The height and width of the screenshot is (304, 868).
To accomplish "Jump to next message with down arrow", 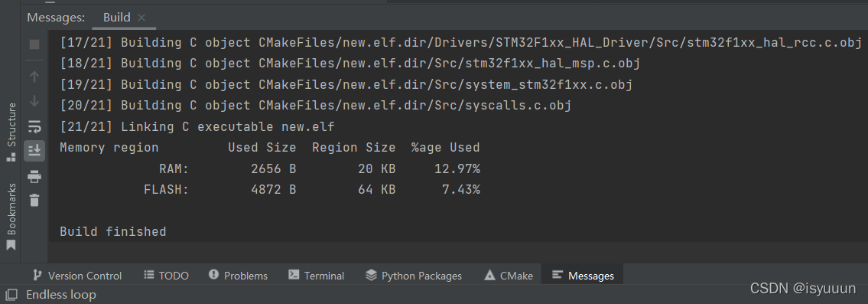I will pos(34,101).
